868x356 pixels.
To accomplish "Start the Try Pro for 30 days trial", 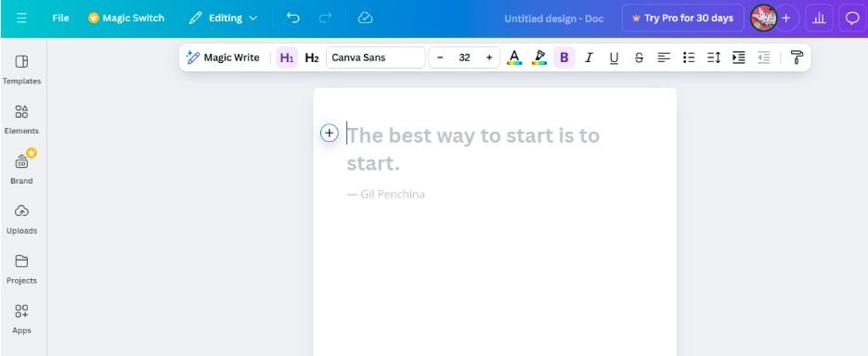I will tap(682, 19).
